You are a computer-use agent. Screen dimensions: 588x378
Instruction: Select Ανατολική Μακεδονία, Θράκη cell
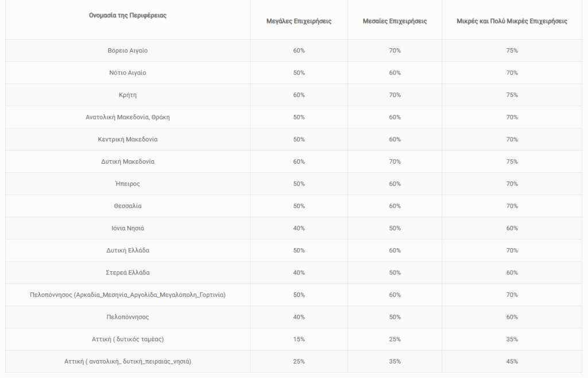click(127, 117)
